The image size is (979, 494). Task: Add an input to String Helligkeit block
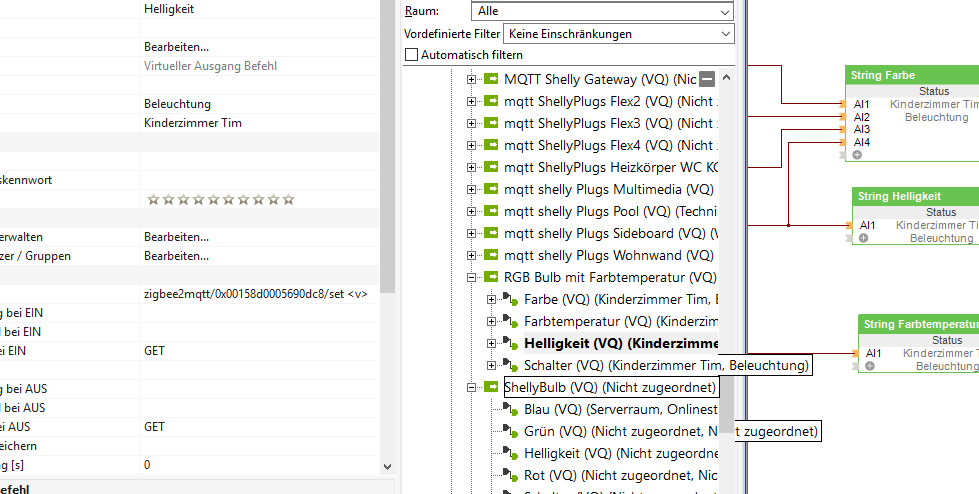click(x=863, y=238)
